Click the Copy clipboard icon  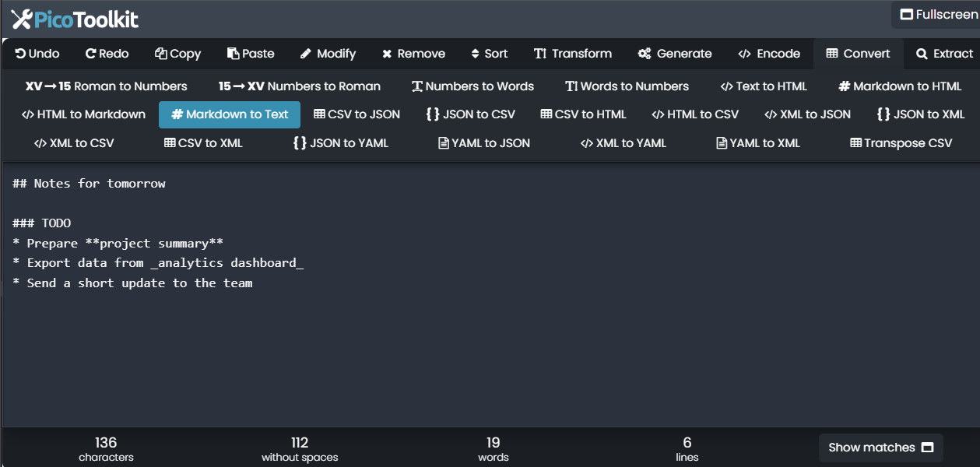(x=161, y=54)
